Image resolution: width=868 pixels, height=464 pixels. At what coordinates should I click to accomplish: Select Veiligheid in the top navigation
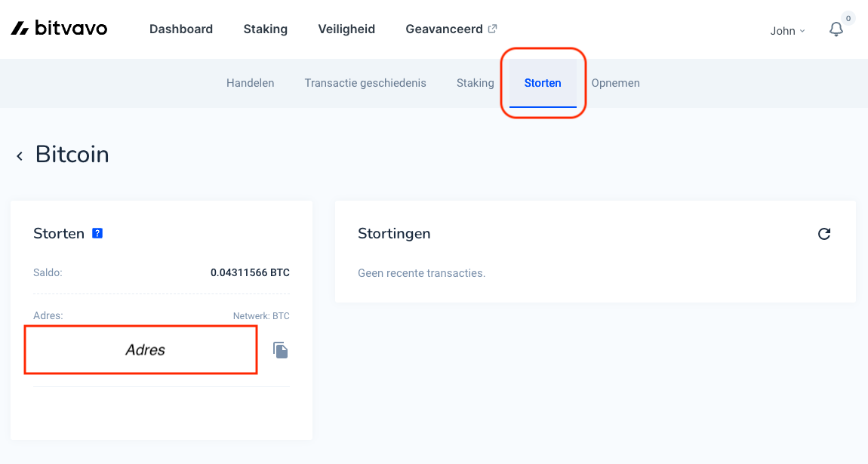pyautogui.click(x=346, y=29)
